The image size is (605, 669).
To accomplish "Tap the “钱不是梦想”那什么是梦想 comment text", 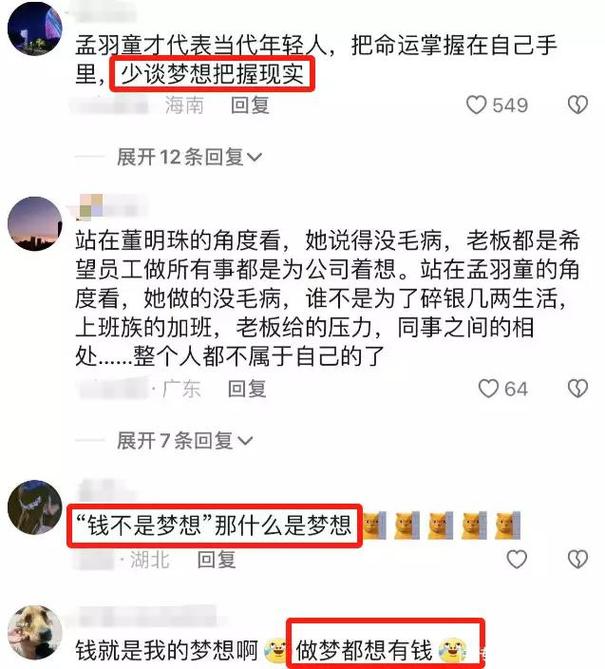I will (x=213, y=525).
